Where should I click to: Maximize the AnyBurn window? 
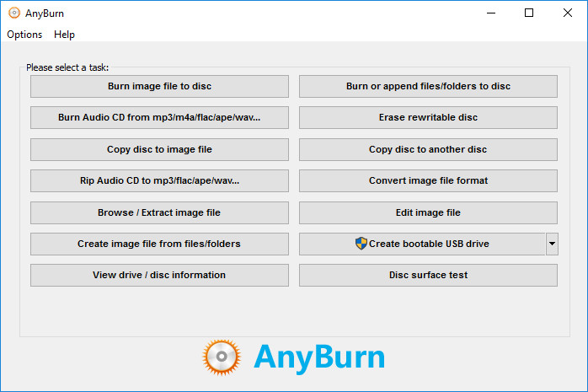coord(528,13)
